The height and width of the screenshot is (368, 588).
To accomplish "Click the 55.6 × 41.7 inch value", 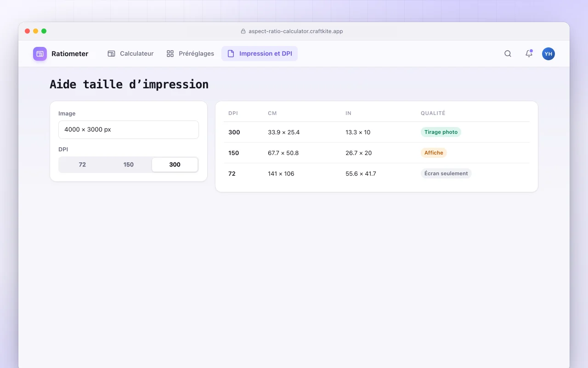I will tap(361, 174).
